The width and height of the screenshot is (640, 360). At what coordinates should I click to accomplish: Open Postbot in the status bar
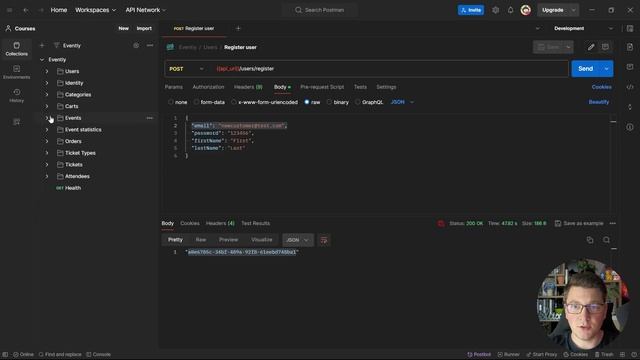click(x=479, y=354)
